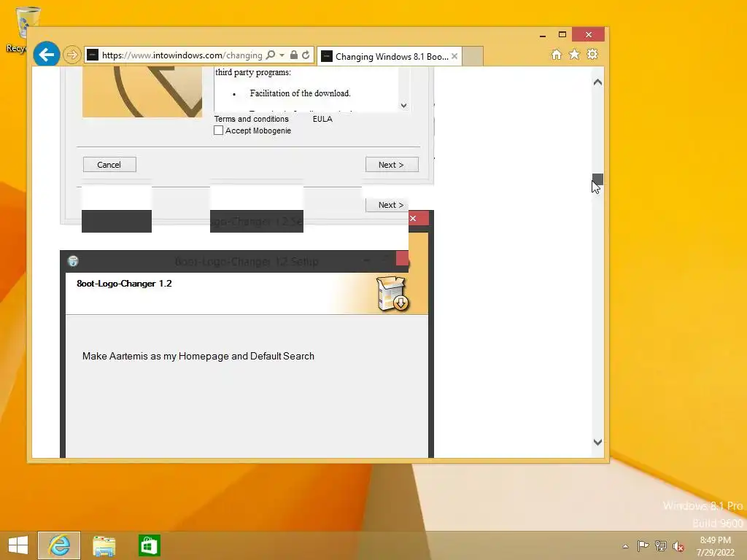Viewport: 747px width, 560px height.
Task: Click the page scrollbar down arrow
Action: [597, 442]
